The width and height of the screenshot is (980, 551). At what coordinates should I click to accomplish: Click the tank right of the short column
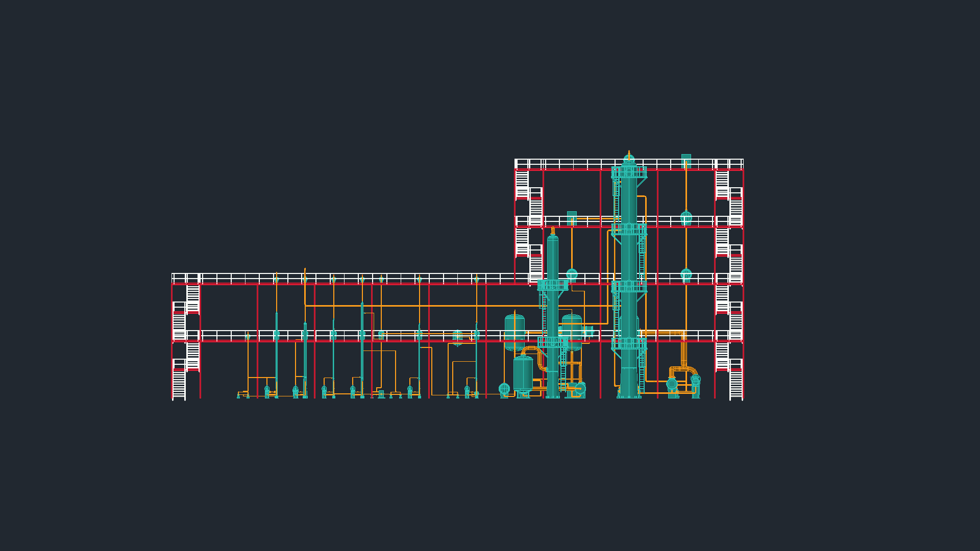[x=572, y=324]
